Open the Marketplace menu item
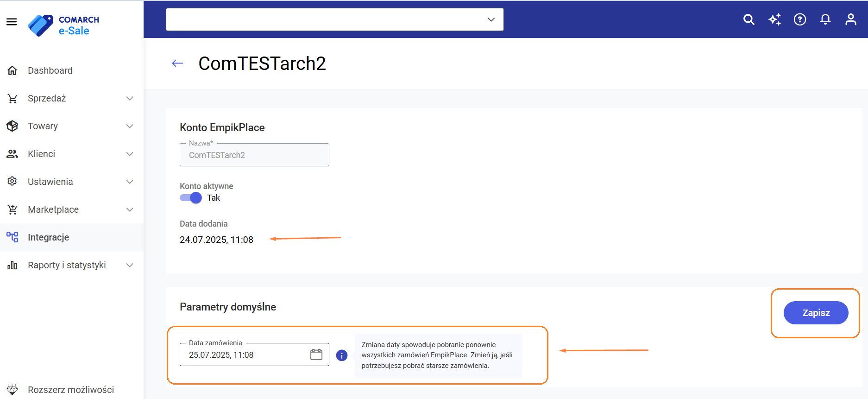 click(72, 209)
